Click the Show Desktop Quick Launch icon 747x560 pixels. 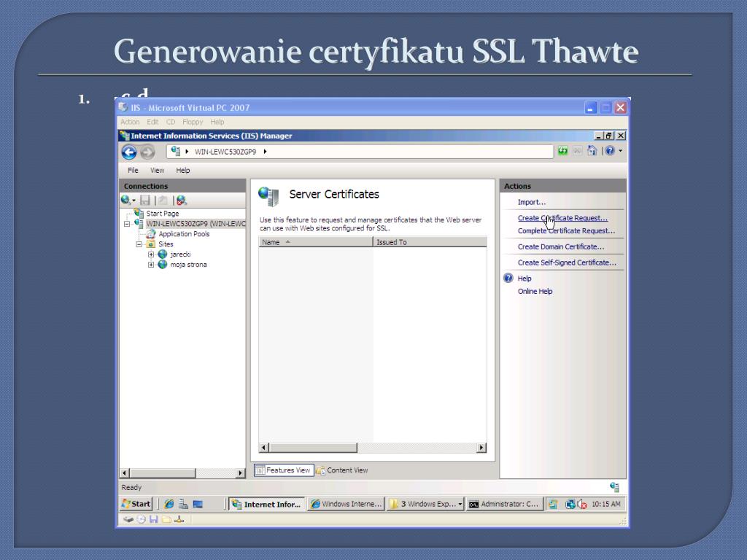198,504
